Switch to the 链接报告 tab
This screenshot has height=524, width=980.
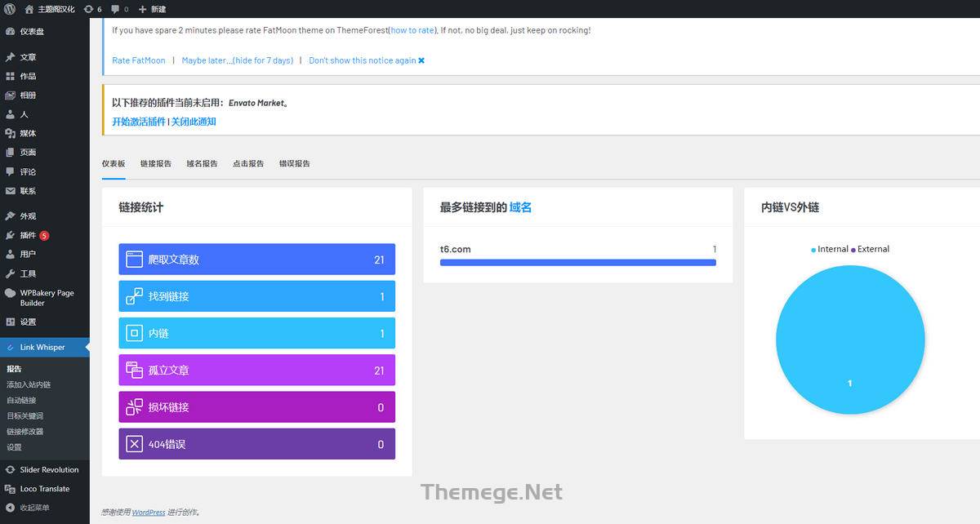point(156,163)
